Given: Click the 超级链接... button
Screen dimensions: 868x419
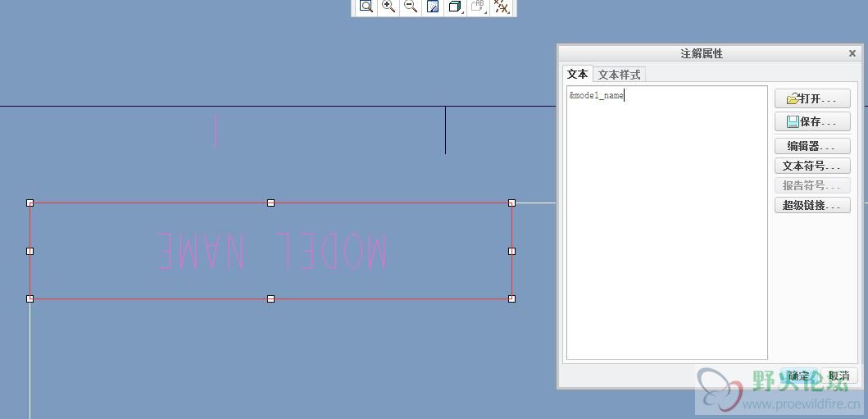Looking at the screenshot, I should point(812,205).
